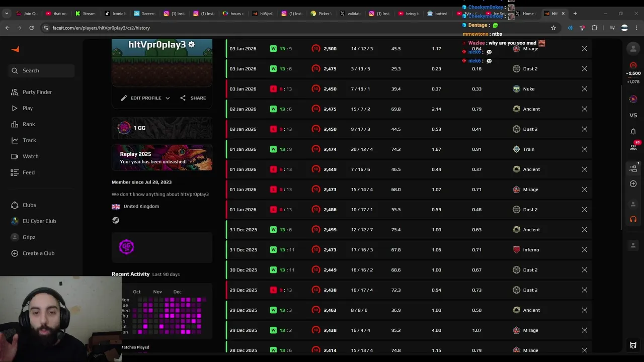The height and width of the screenshot is (362, 644).
Task: Click United Kingdom country text
Action: point(141,206)
